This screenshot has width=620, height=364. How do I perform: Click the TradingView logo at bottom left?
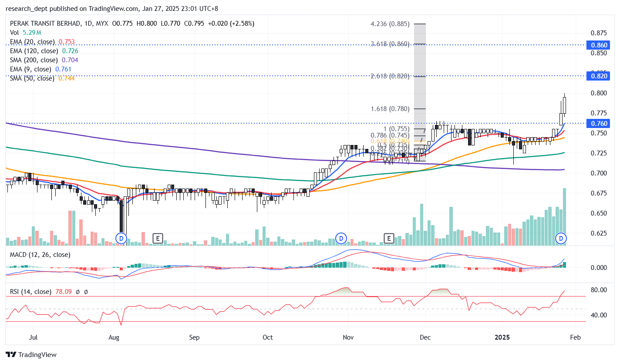(x=31, y=355)
